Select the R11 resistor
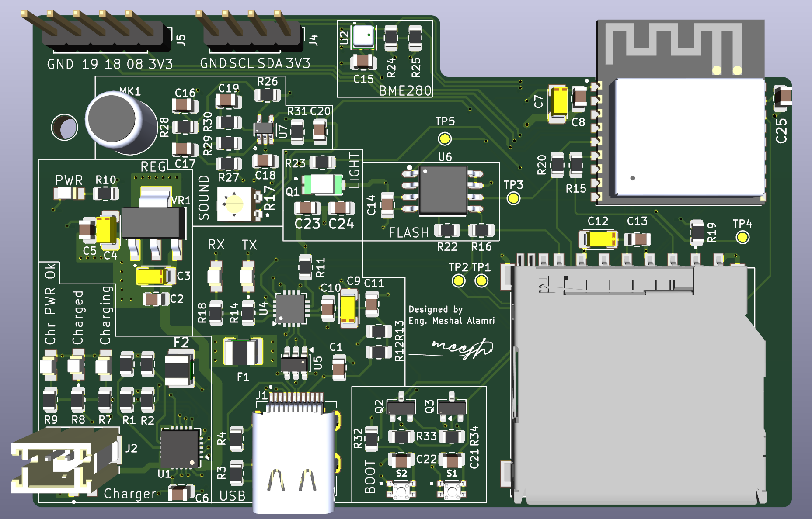The width and height of the screenshot is (812, 519). [305, 267]
